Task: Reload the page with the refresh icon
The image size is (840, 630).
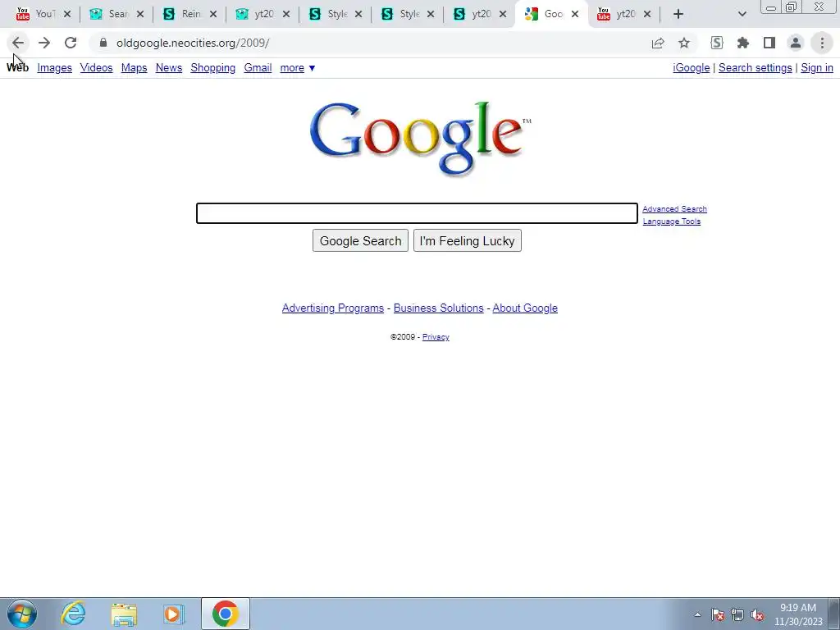Action: (71, 43)
